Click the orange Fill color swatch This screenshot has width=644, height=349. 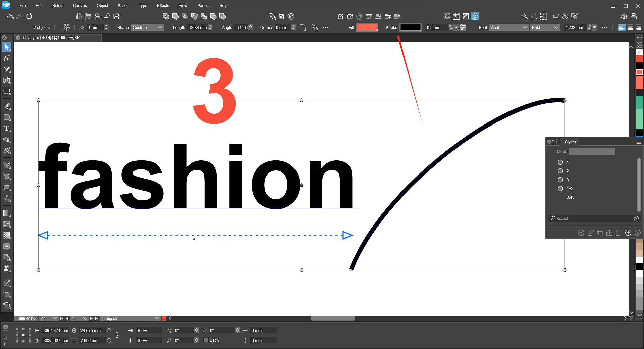pyautogui.click(x=367, y=28)
